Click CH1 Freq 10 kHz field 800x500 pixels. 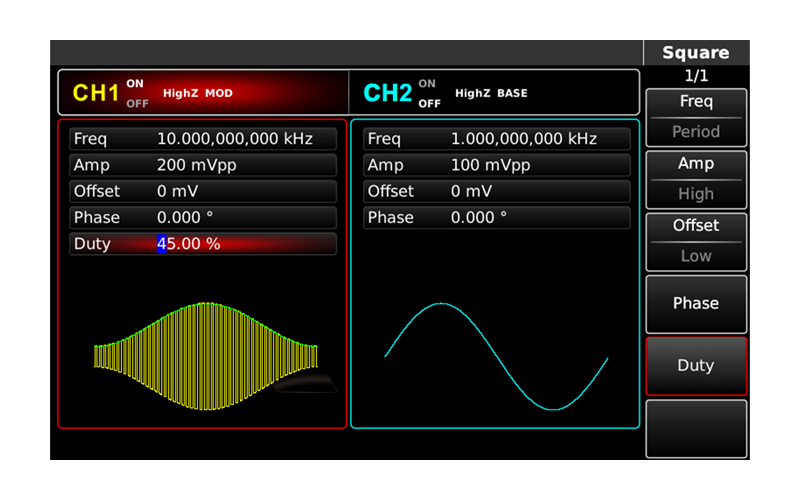point(203,139)
